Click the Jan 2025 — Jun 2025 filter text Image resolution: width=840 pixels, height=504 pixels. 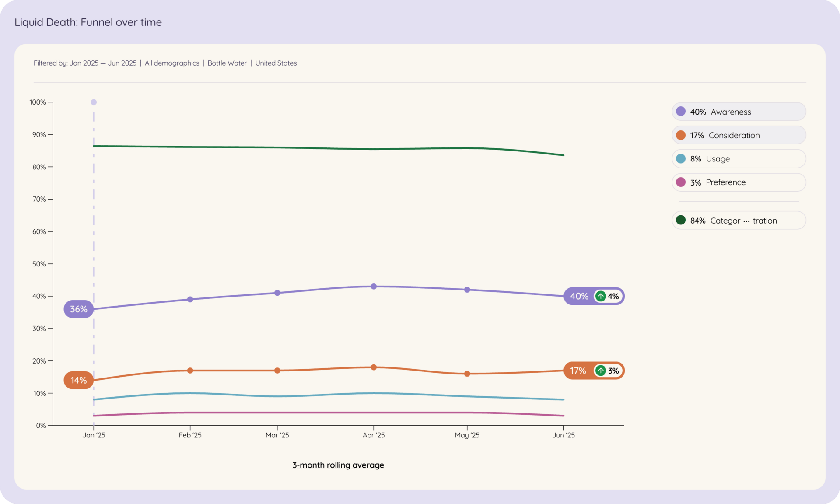tap(103, 63)
